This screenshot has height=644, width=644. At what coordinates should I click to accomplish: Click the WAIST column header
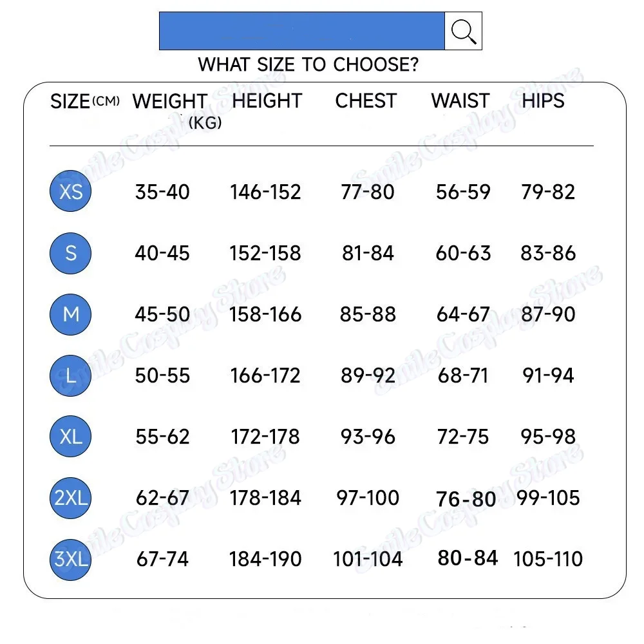click(460, 101)
